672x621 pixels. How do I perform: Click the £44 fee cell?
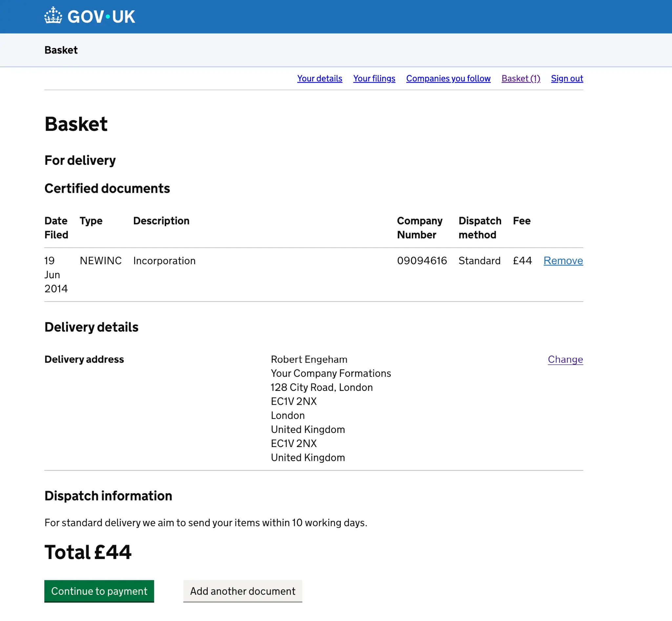click(522, 261)
